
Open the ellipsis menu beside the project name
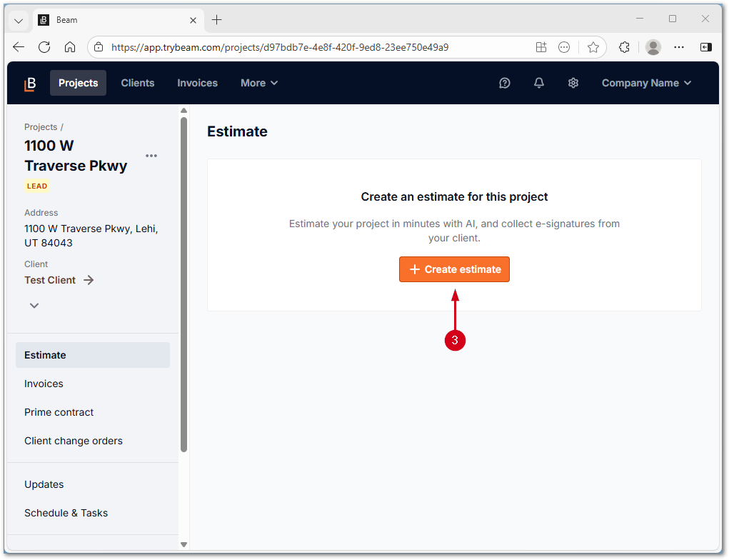[x=151, y=156]
